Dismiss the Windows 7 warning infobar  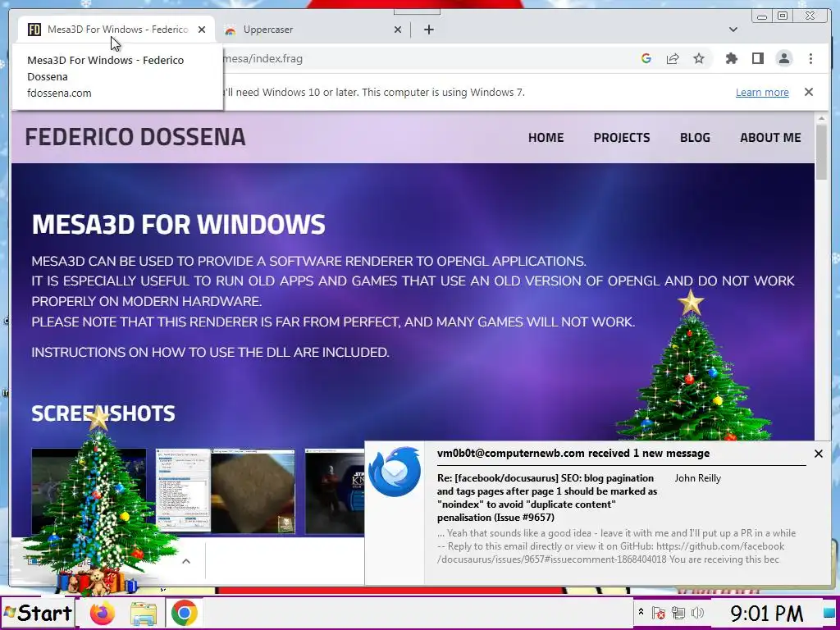[x=809, y=92]
